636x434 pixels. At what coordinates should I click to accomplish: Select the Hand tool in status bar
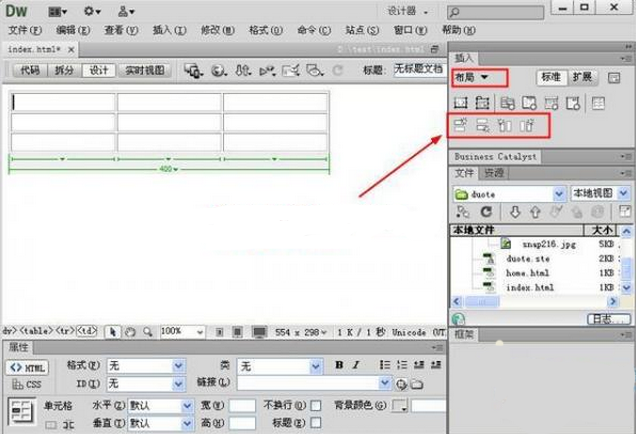click(131, 331)
